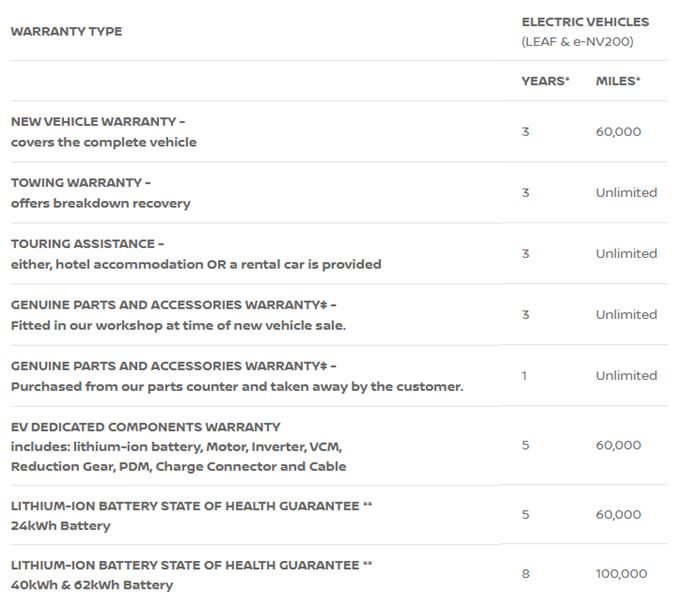Click the hotel accommodation OR rental car description
The width and height of the screenshot is (673, 602).
196,265
